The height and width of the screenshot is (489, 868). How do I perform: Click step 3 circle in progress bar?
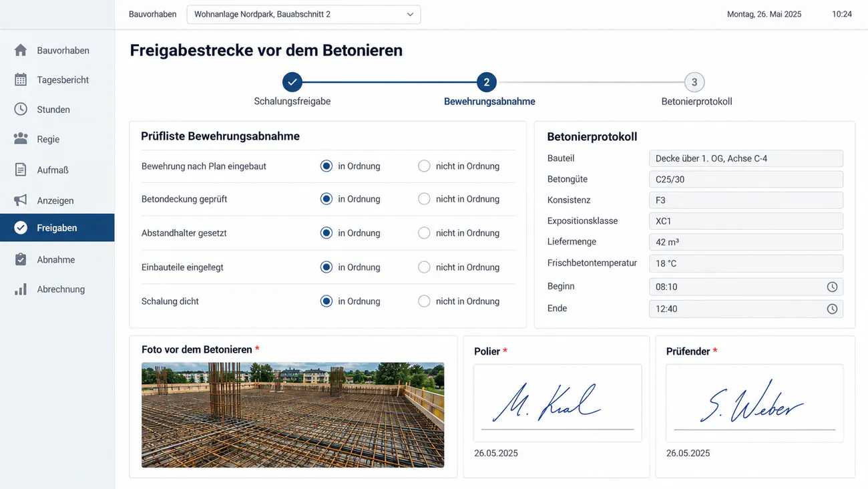click(x=694, y=82)
